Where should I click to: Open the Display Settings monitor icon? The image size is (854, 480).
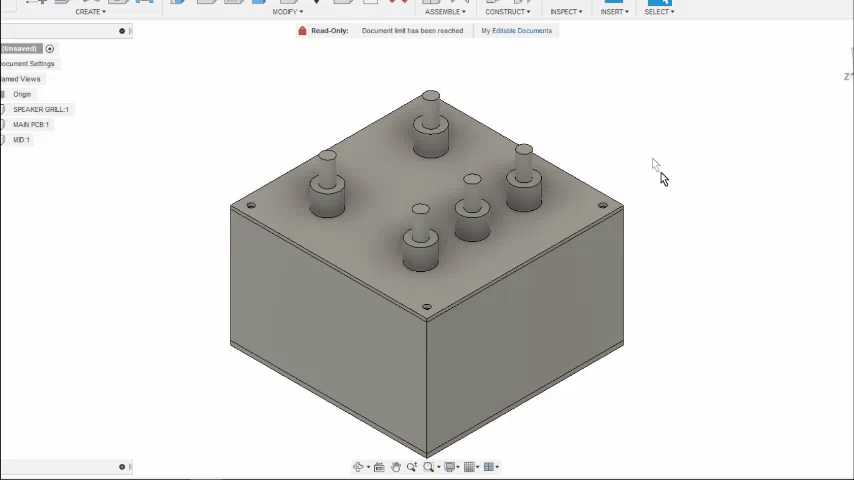(449, 467)
